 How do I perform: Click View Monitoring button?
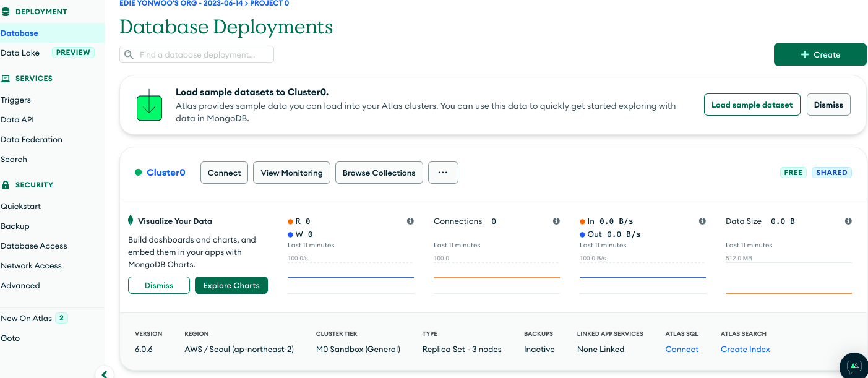292,173
